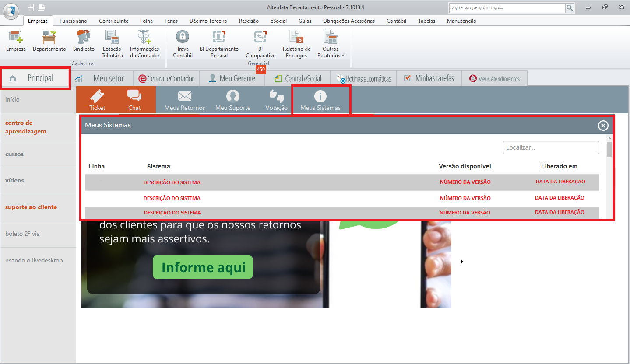Click the Linha column header

click(96, 166)
